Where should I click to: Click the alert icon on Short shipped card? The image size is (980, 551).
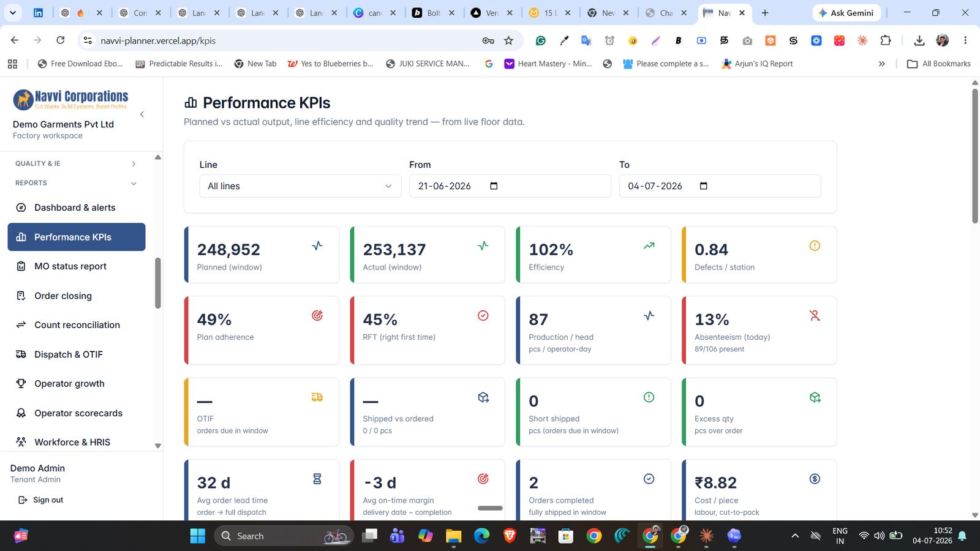pyautogui.click(x=649, y=397)
